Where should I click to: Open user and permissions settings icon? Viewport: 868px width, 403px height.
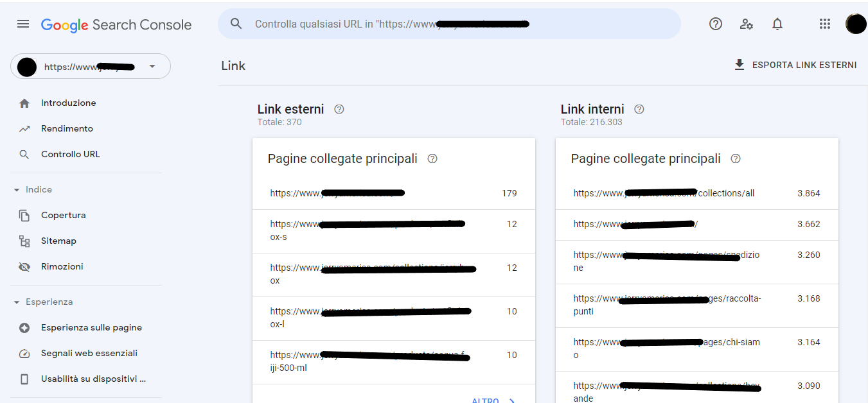pyautogui.click(x=746, y=24)
